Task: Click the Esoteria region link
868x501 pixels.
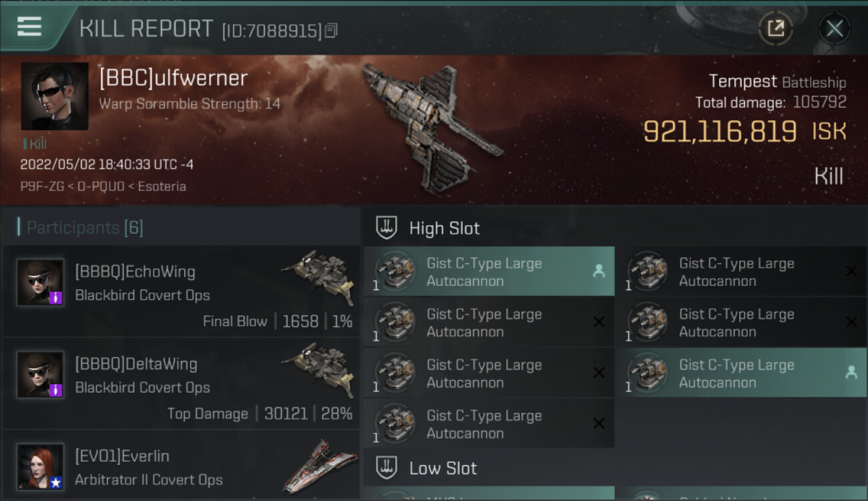Action: [x=162, y=186]
